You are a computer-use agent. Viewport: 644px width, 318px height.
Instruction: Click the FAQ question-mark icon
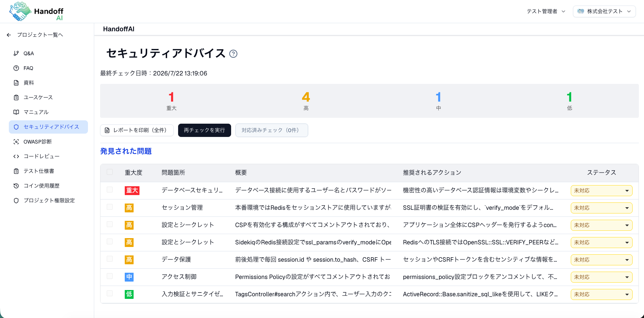(x=16, y=68)
